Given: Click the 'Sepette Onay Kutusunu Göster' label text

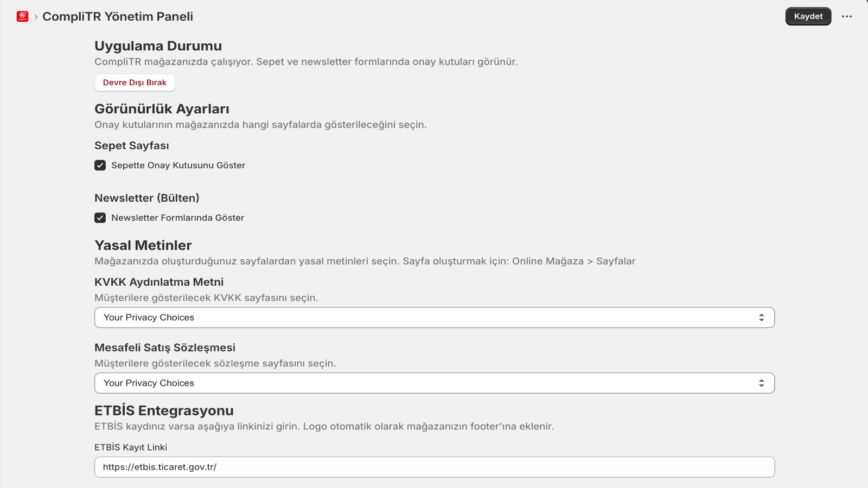Looking at the screenshot, I should point(178,165).
